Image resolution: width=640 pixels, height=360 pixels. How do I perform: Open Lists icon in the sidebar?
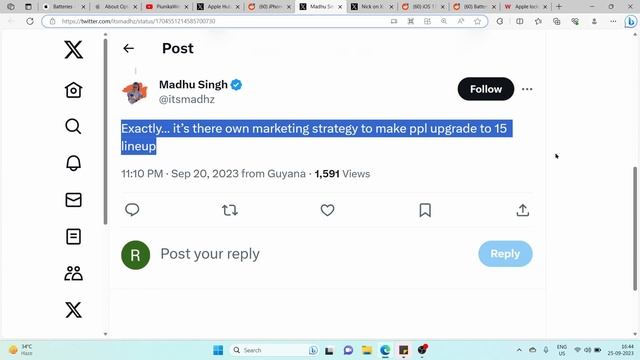(x=73, y=236)
